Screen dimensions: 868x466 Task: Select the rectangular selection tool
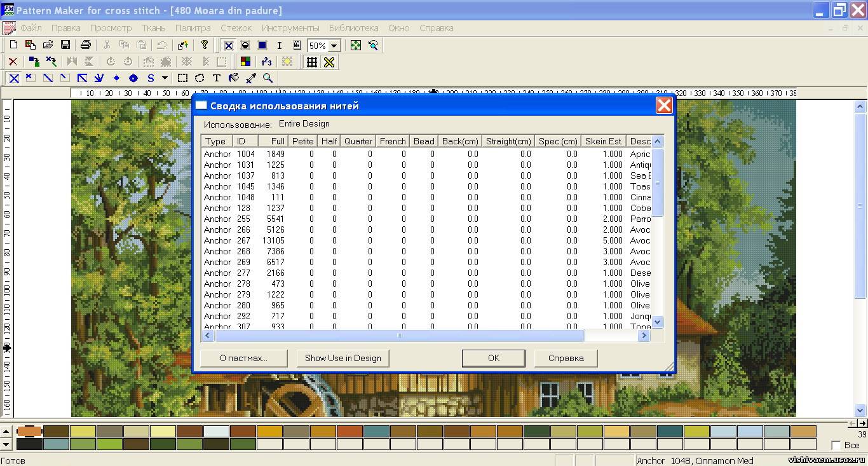[x=182, y=78]
